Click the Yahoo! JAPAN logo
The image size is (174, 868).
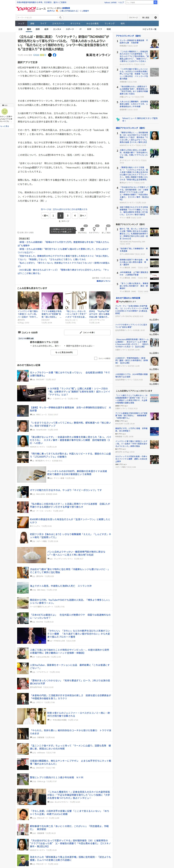pyautogui.click(x=26, y=9)
